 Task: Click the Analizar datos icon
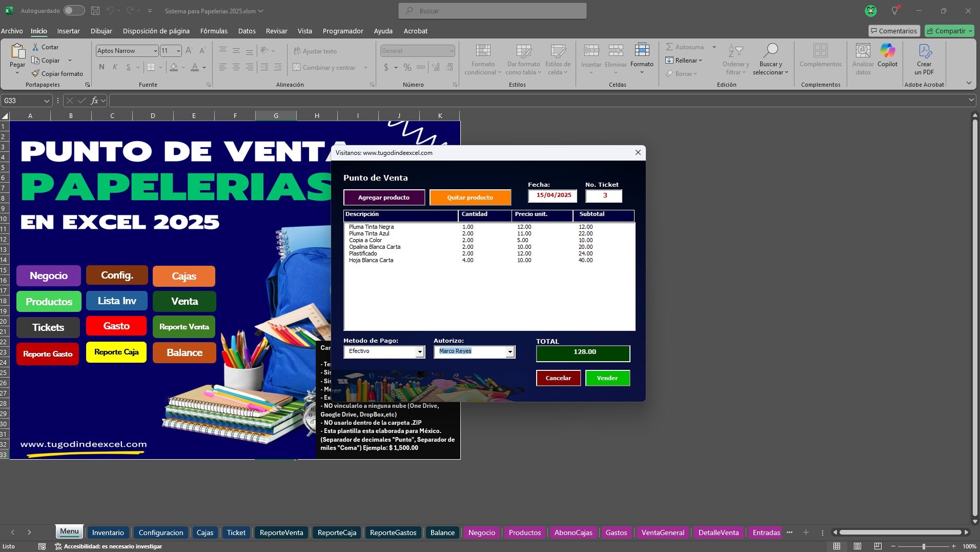[x=863, y=50]
